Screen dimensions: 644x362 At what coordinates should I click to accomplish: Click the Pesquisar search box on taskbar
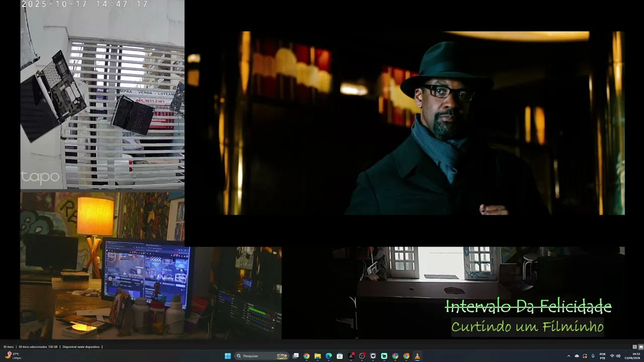pos(262,356)
